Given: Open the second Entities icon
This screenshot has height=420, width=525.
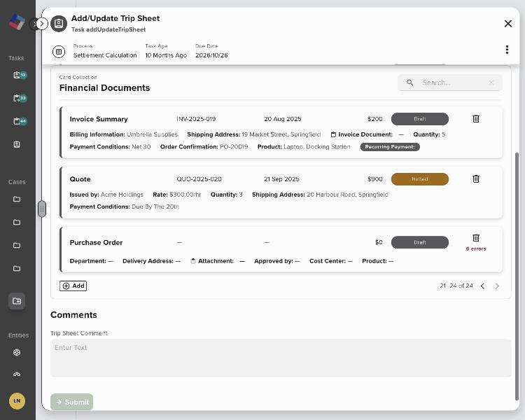Looking at the screenshot, I should point(17,374).
